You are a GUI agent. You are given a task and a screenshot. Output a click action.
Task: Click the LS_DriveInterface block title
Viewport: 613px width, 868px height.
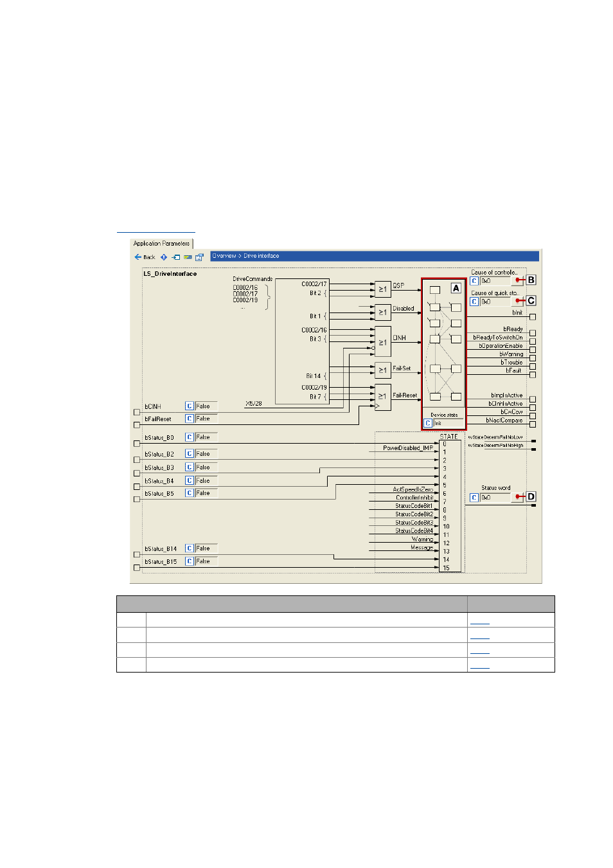coord(170,274)
